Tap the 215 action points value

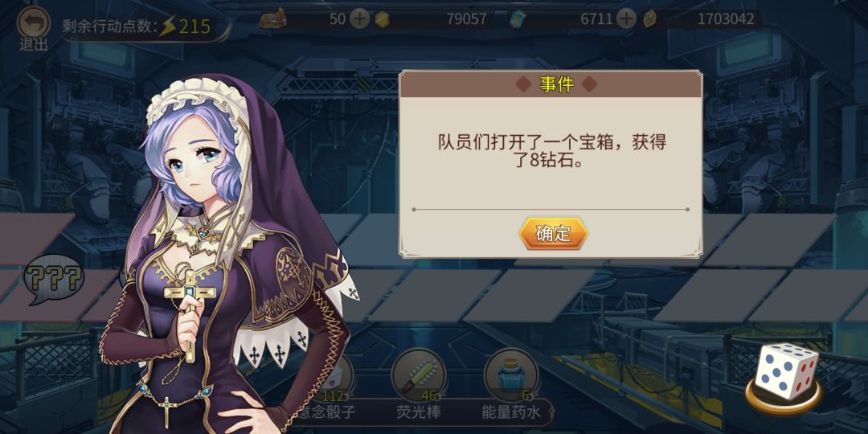194,26
